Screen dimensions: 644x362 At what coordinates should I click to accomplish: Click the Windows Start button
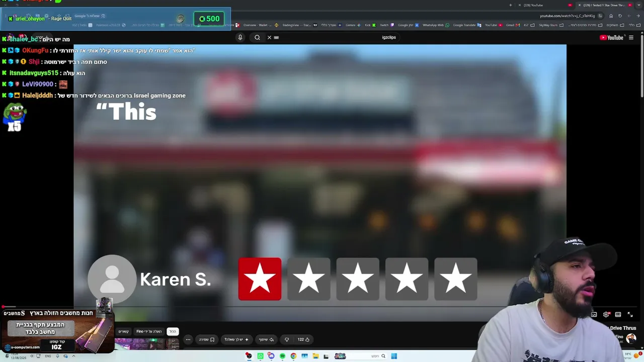(x=394, y=356)
